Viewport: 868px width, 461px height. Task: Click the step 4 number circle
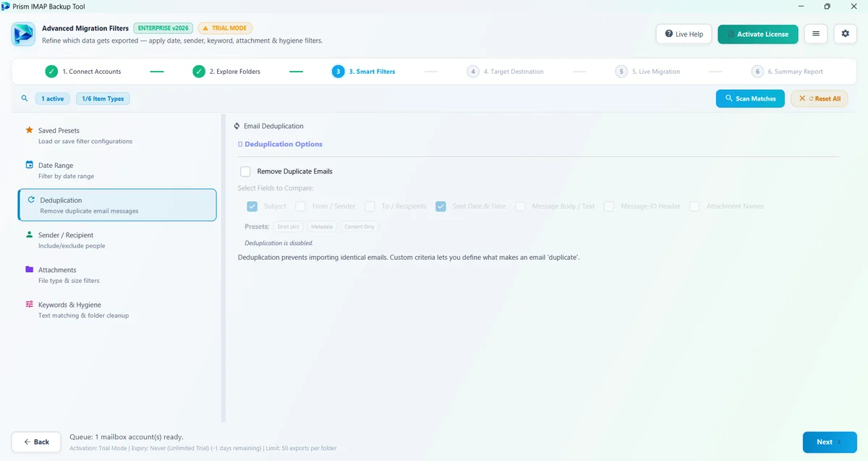[473, 72]
